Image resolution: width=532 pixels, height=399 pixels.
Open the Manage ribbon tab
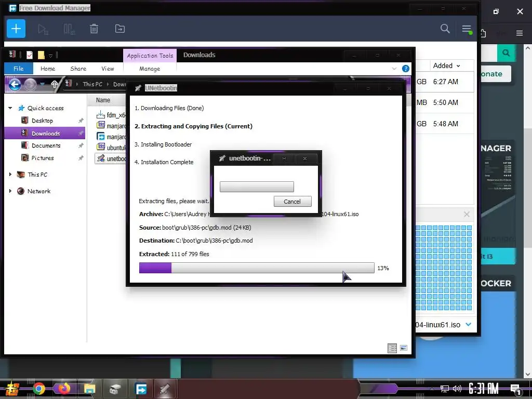click(x=149, y=69)
